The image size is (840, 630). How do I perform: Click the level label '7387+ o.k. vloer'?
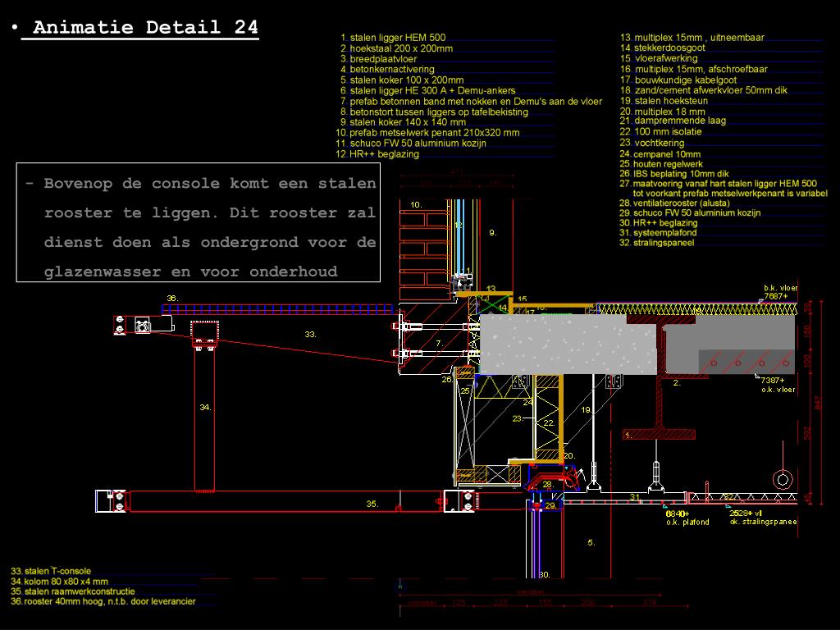[778, 385]
